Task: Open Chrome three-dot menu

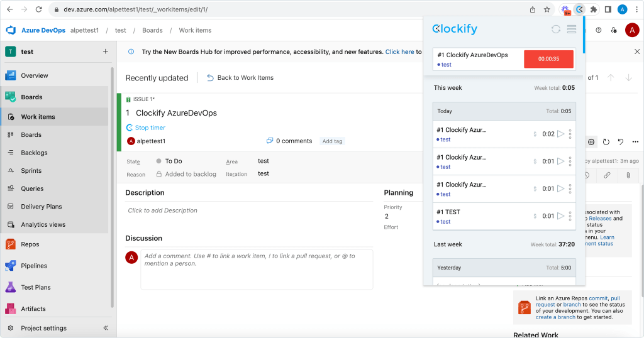Action: click(x=636, y=9)
